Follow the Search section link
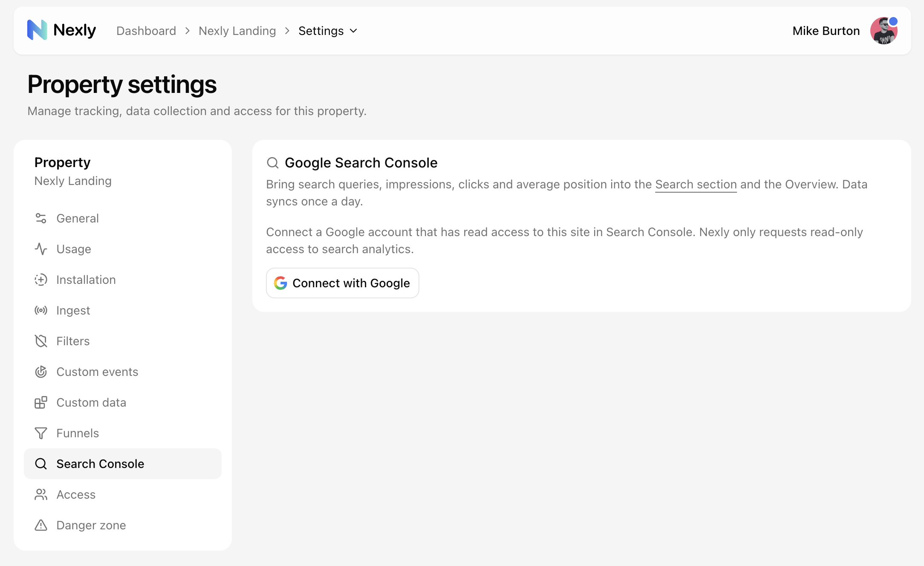 [696, 184]
